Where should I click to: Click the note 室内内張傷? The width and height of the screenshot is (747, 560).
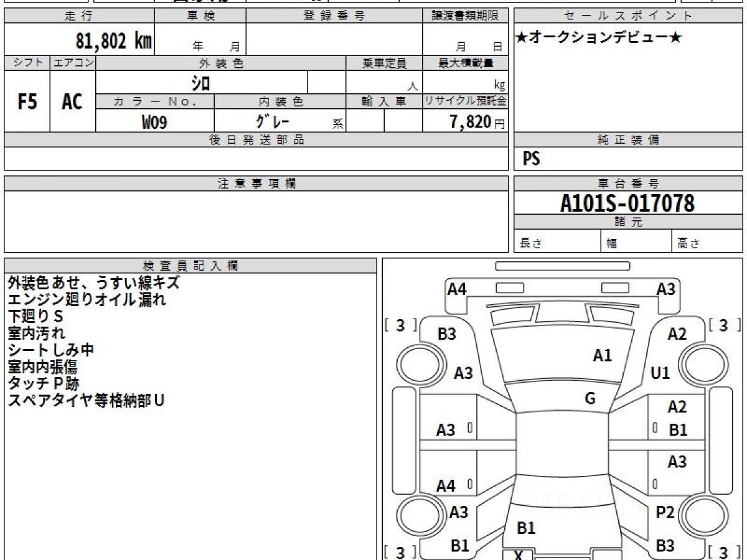pos(42,366)
